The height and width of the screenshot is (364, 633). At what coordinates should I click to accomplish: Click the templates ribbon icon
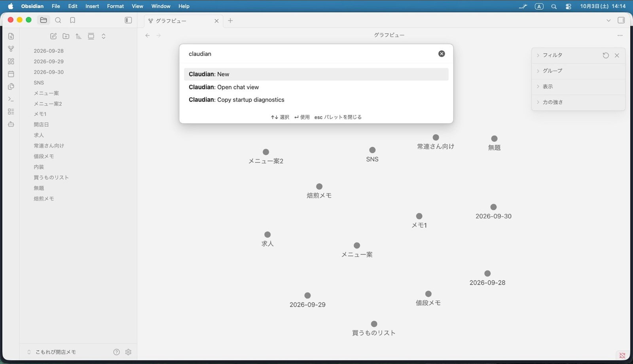click(x=11, y=86)
